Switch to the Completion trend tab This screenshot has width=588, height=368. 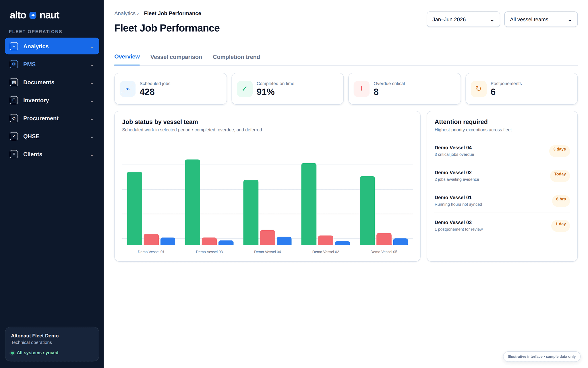point(236,57)
